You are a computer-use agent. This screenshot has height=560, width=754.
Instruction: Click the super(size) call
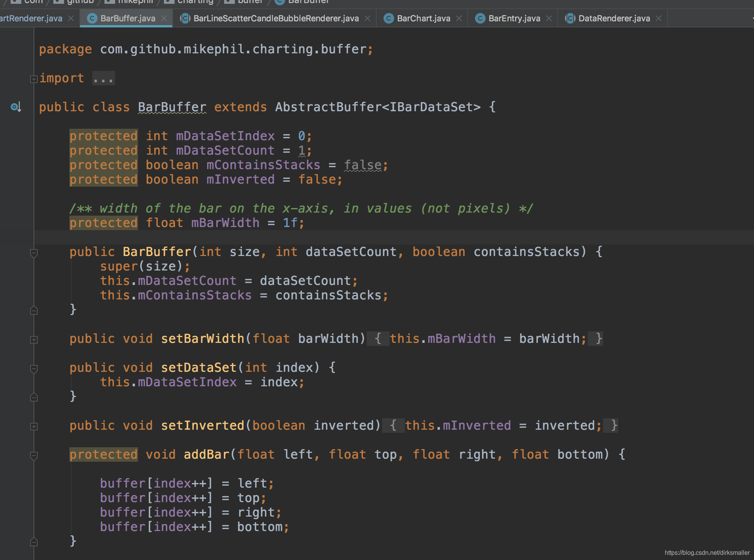pos(145,266)
